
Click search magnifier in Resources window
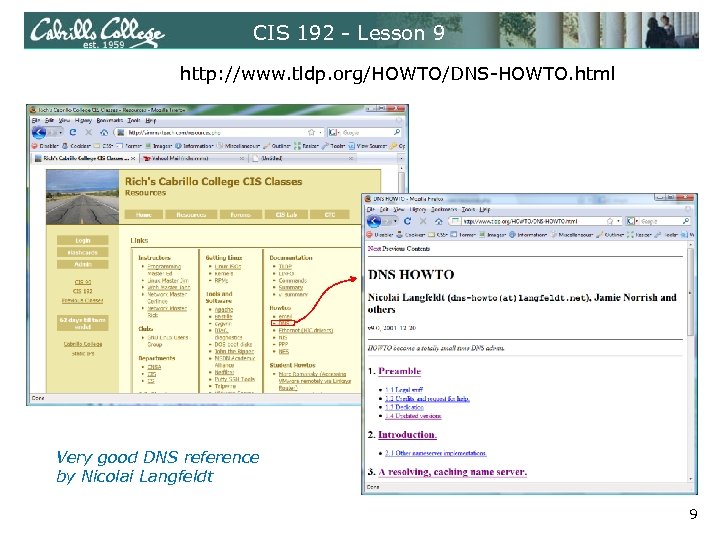point(397,132)
